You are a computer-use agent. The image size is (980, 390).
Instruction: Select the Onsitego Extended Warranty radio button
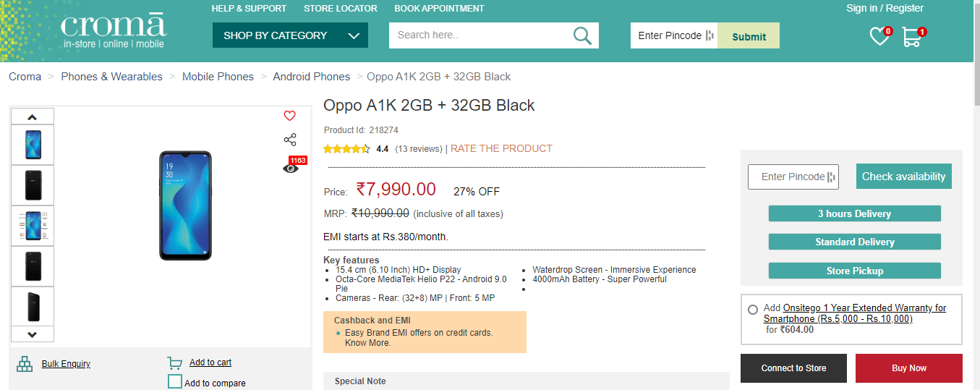pyautogui.click(x=753, y=310)
